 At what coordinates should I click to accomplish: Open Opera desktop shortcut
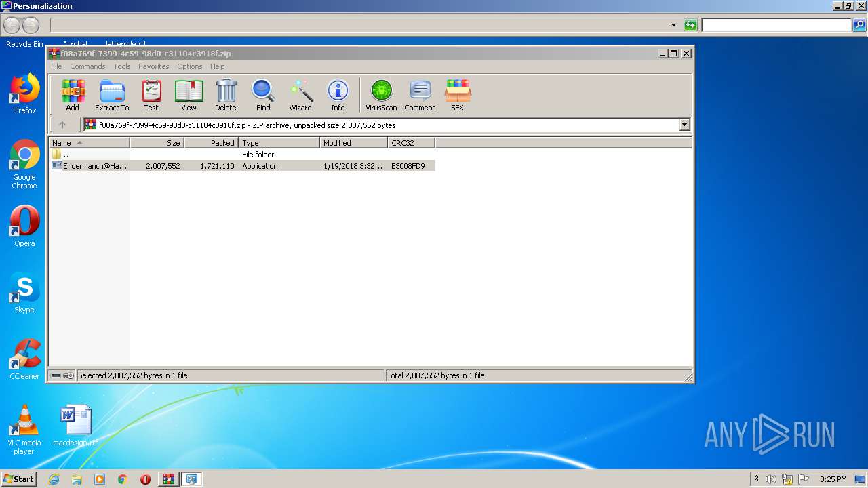click(24, 226)
